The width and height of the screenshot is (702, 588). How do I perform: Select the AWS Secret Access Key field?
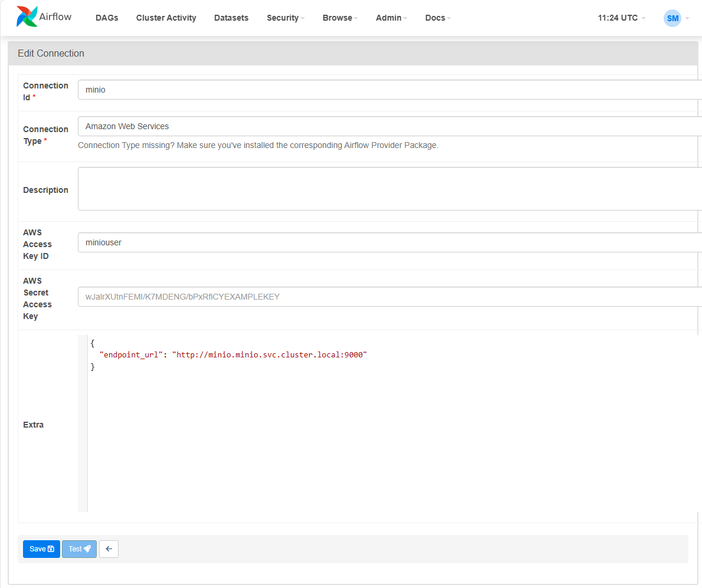click(389, 297)
